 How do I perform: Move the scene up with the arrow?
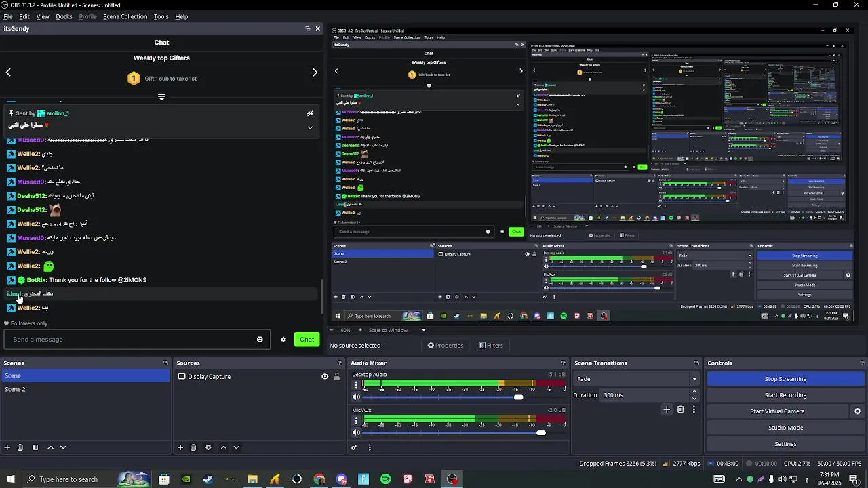50,447
